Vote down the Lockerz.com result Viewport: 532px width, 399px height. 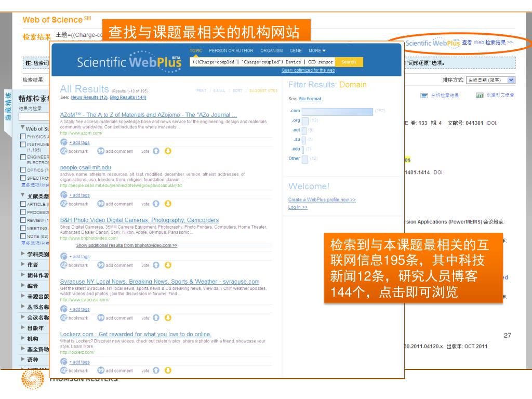(x=168, y=370)
